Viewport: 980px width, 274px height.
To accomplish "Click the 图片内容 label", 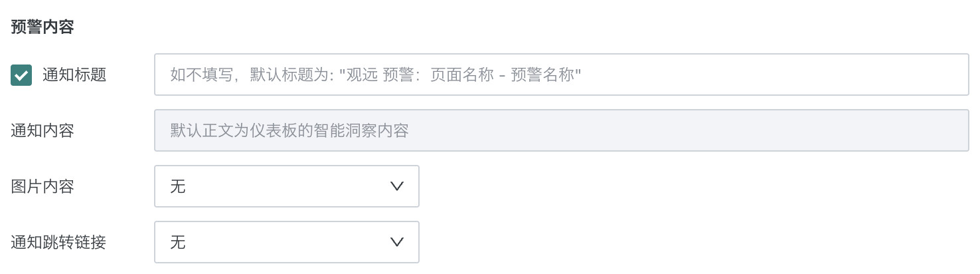I will pyautogui.click(x=42, y=186).
